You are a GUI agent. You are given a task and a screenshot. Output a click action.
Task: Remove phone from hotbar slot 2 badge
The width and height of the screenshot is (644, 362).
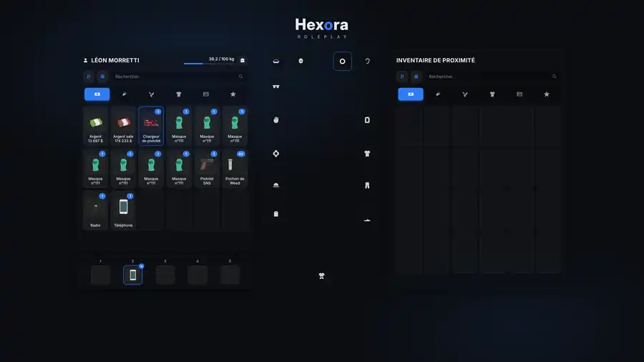(141, 266)
